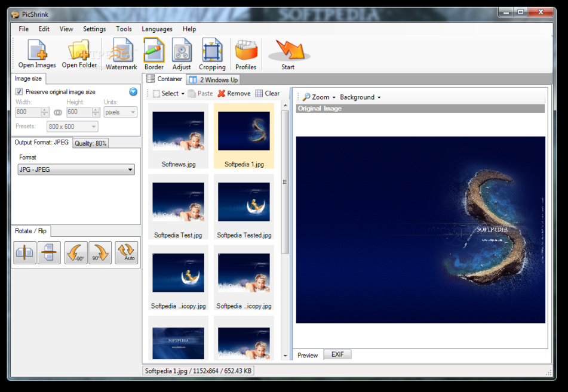Open the Watermark tool
This screenshot has width=568, height=392.
(121, 54)
